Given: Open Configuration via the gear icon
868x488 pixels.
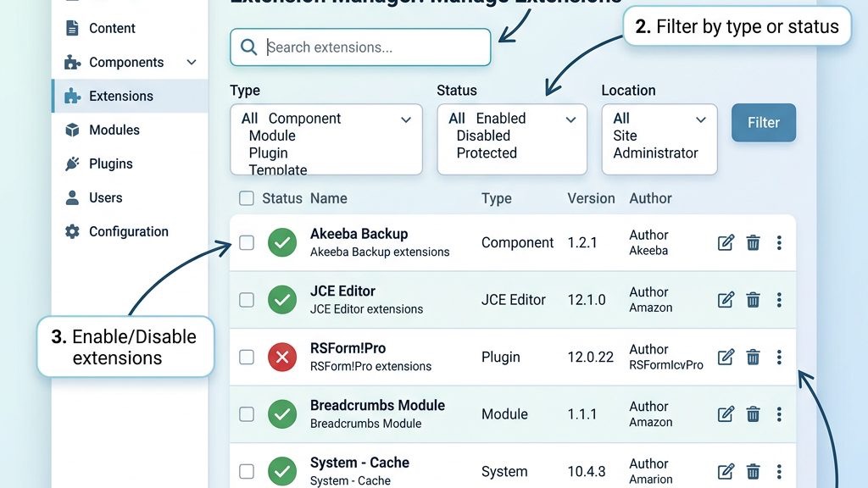Looking at the screenshot, I should point(71,231).
